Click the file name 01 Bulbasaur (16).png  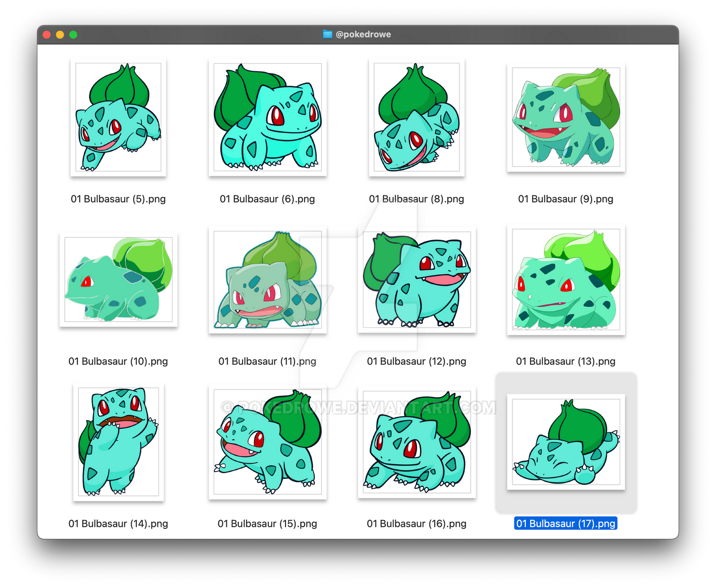coord(417,524)
